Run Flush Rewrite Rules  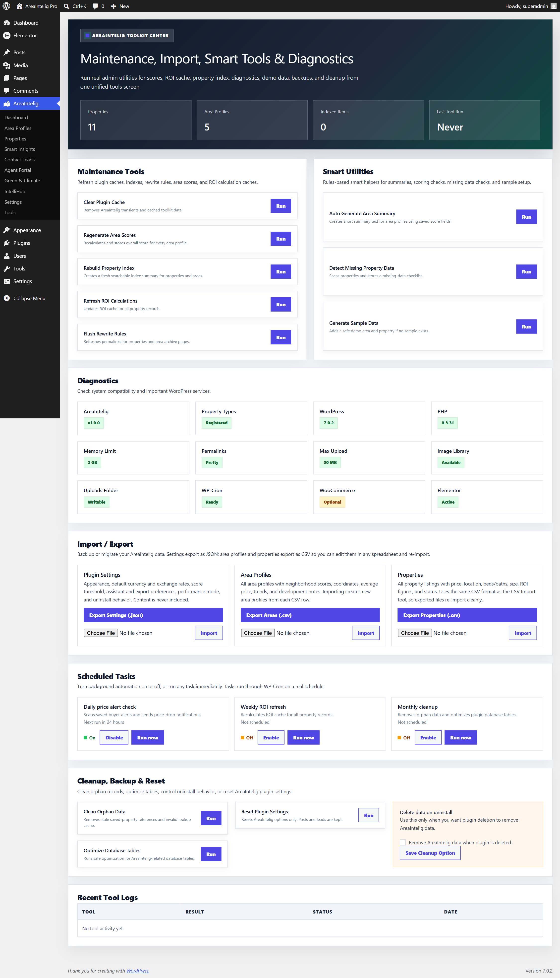point(281,337)
